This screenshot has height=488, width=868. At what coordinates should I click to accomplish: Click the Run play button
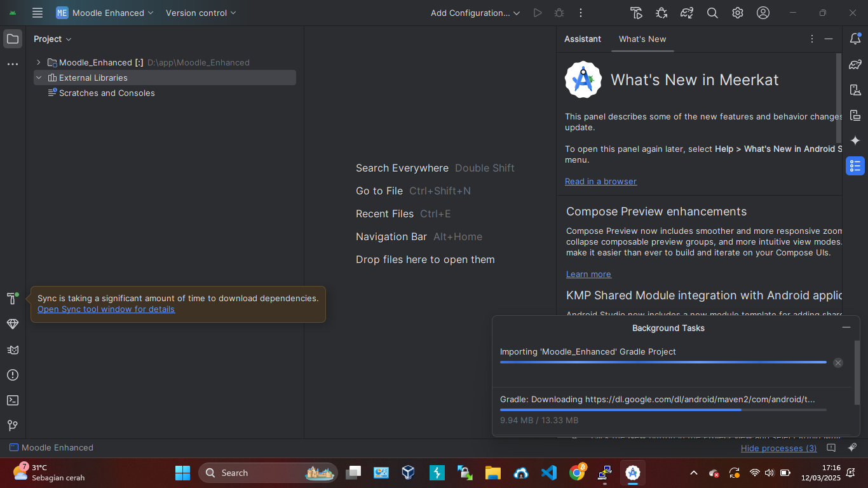pyautogui.click(x=538, y=13)
